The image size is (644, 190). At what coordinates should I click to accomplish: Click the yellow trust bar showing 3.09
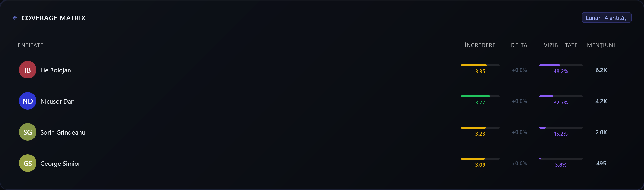(480, 159)
